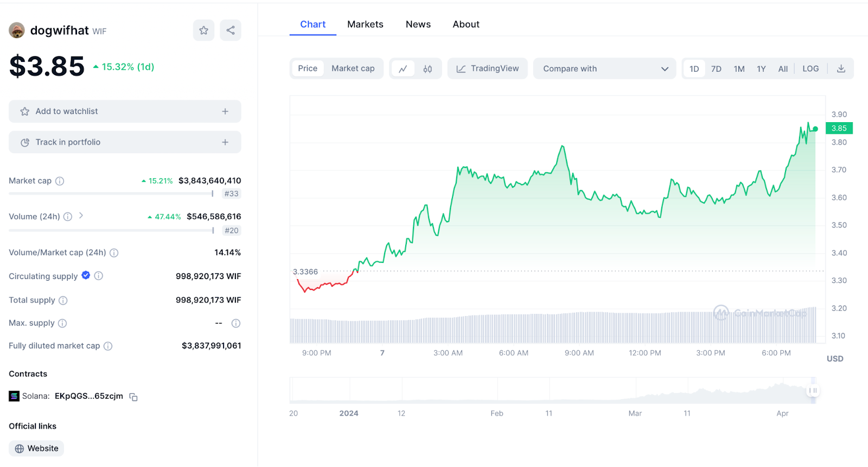The image size is (868, 467).
Task: Download chart data
Action: [841, 68]
